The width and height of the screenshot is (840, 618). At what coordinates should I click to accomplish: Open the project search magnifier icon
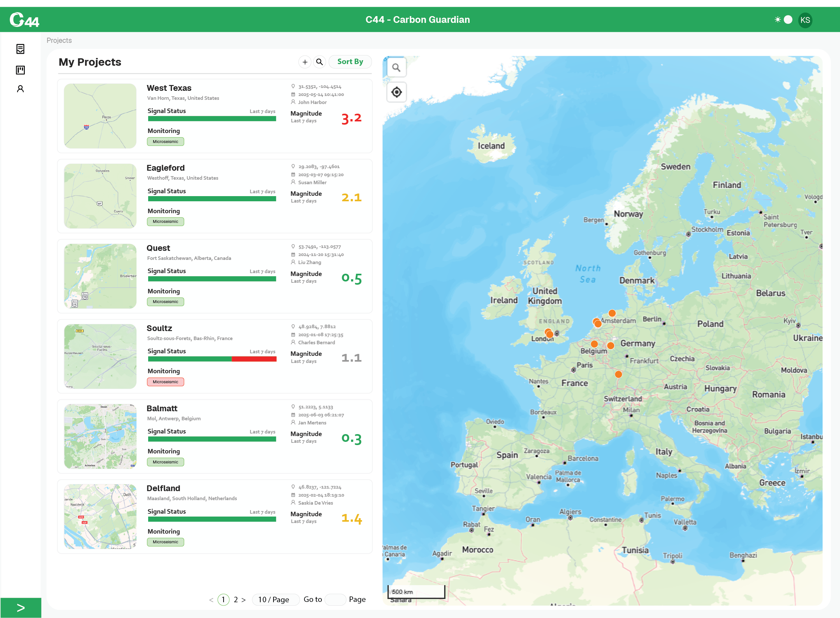(319, 62)
